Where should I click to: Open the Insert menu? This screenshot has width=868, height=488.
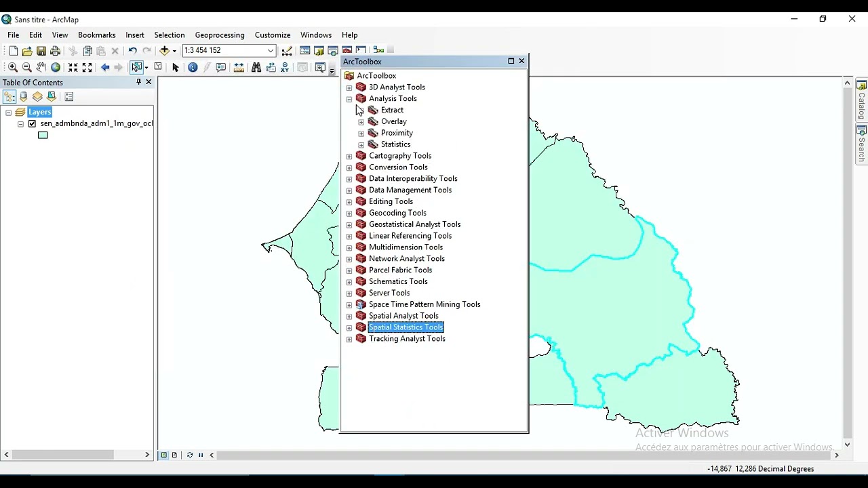pos(134,35)
